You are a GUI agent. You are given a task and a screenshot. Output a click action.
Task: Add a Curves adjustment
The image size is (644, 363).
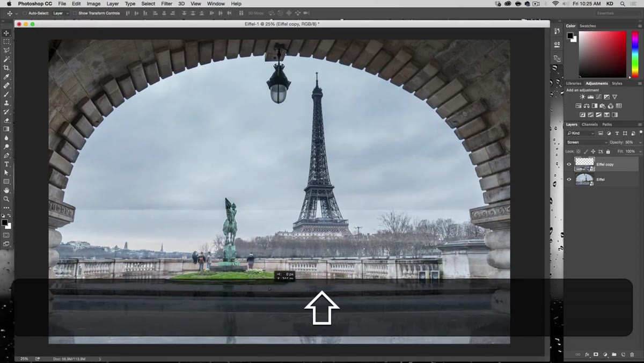tap(598, 97)
